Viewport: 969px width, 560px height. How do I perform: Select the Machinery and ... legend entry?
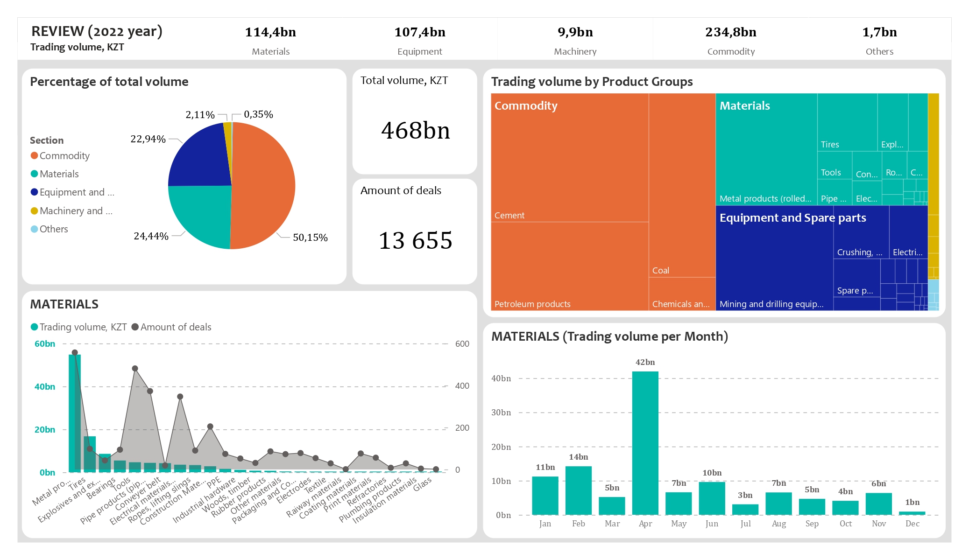click(71, 210)
